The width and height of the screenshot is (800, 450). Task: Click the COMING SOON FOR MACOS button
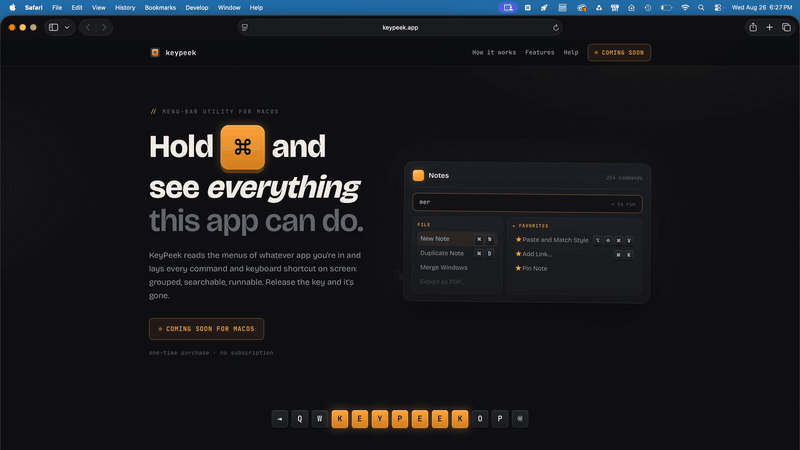tap(207, 329)
